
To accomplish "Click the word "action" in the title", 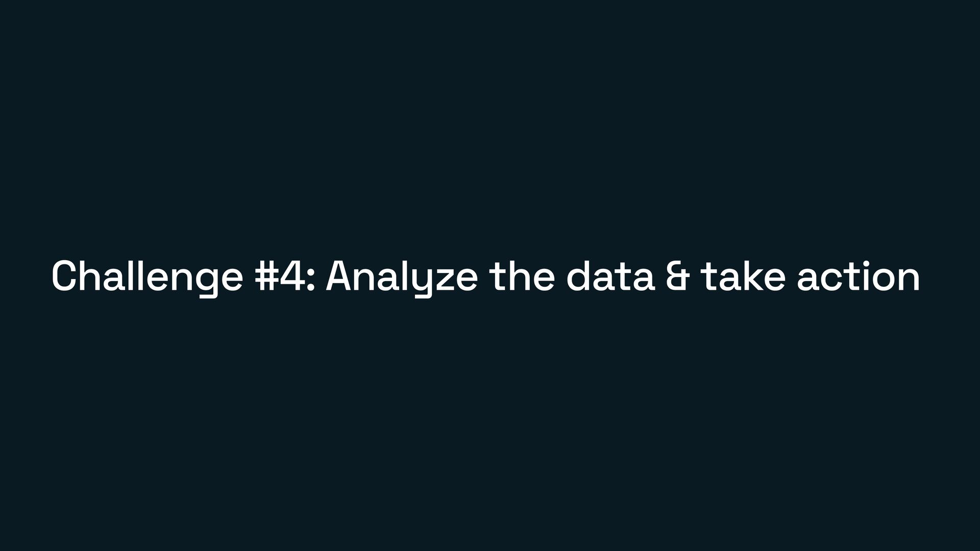I will 858,276.
